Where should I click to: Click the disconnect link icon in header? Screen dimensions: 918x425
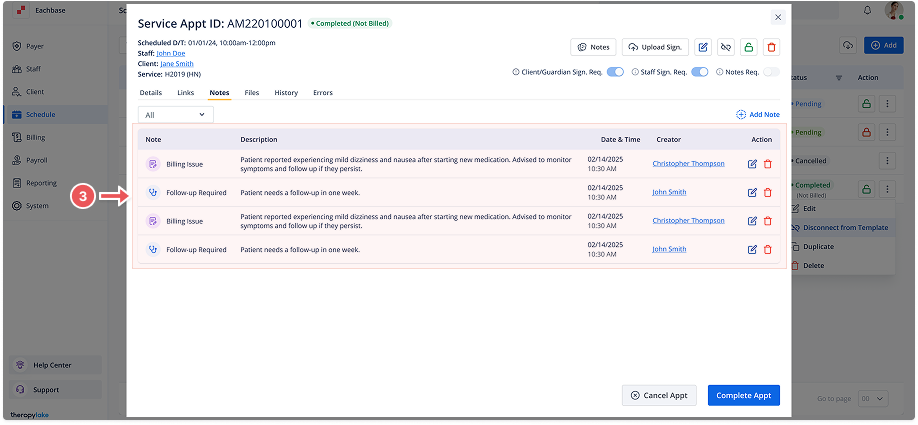point(726,47)
